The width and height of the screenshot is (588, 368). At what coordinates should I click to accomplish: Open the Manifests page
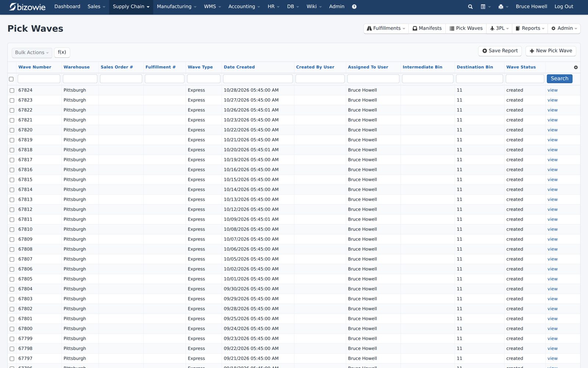click(427, 28)
